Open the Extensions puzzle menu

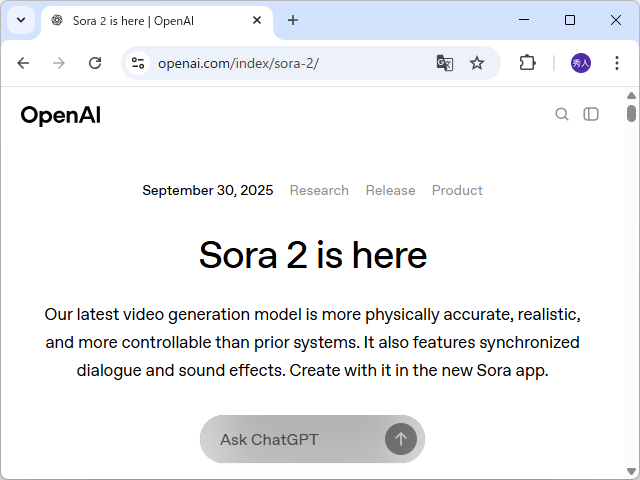coord(527,63)
